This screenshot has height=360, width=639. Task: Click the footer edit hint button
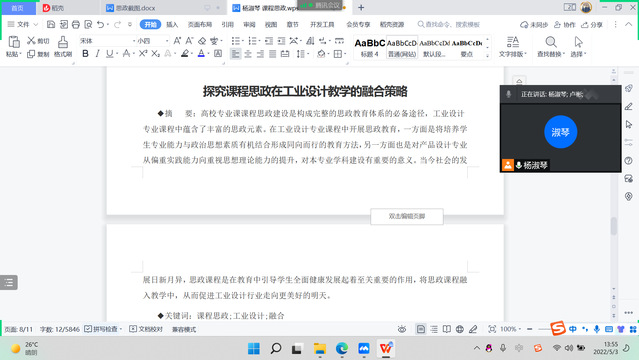[407, 216]
